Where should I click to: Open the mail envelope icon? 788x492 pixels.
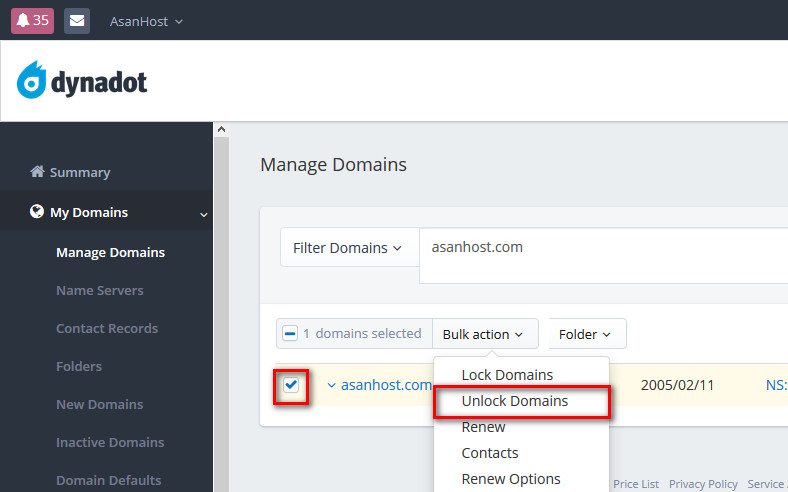tap(77, 20)
